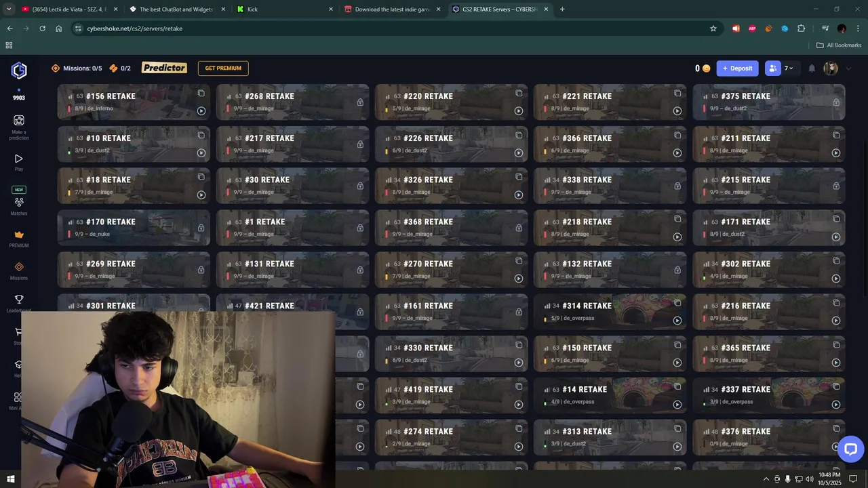Go back to previous page
The width and height of the screenshot is (868, 488).
9,28
